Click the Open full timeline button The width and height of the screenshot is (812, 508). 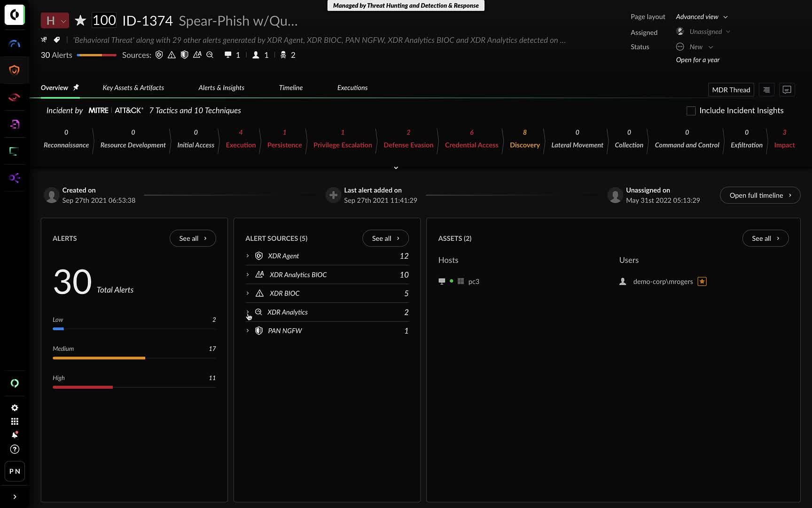760,195
